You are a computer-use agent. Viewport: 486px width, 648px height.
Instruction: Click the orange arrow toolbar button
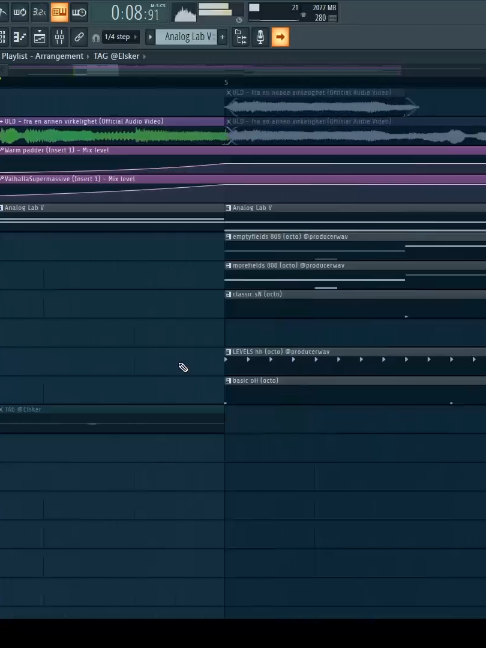click(x=280, y=37)
